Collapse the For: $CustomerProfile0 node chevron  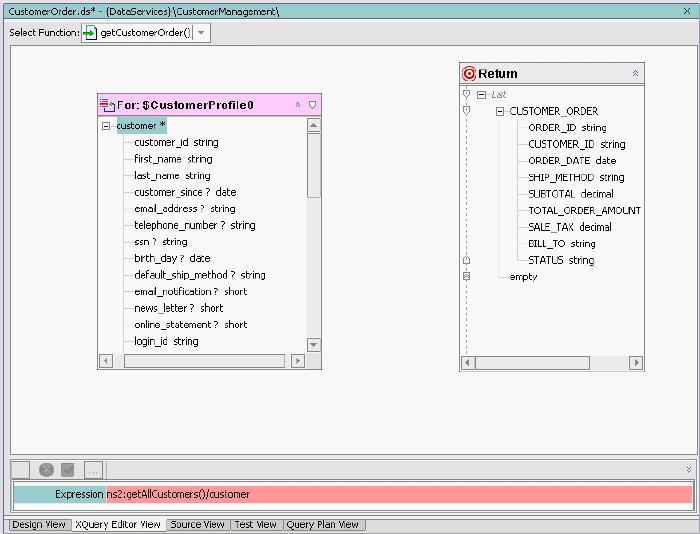tap(298, 105)
